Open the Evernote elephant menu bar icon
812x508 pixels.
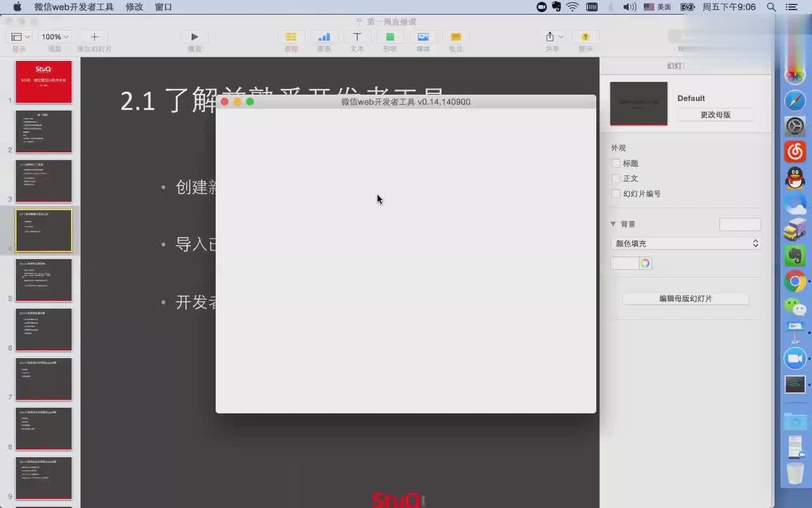[556, 7]
